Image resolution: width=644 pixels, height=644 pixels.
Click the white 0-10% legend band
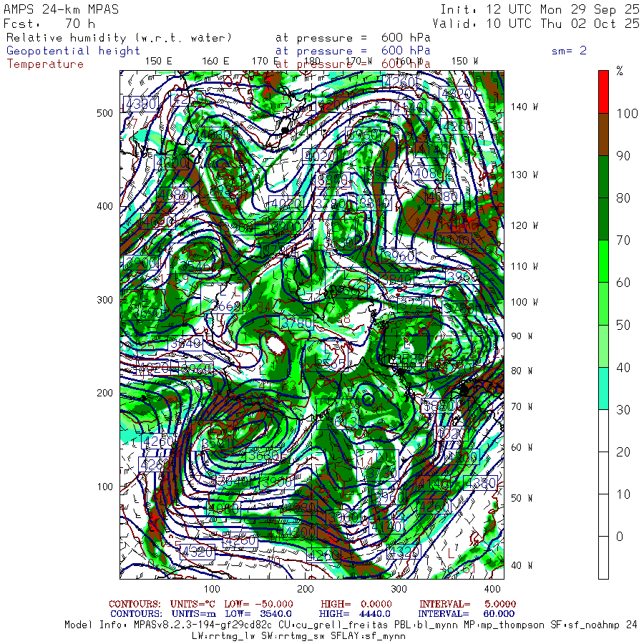pos(603,557)
